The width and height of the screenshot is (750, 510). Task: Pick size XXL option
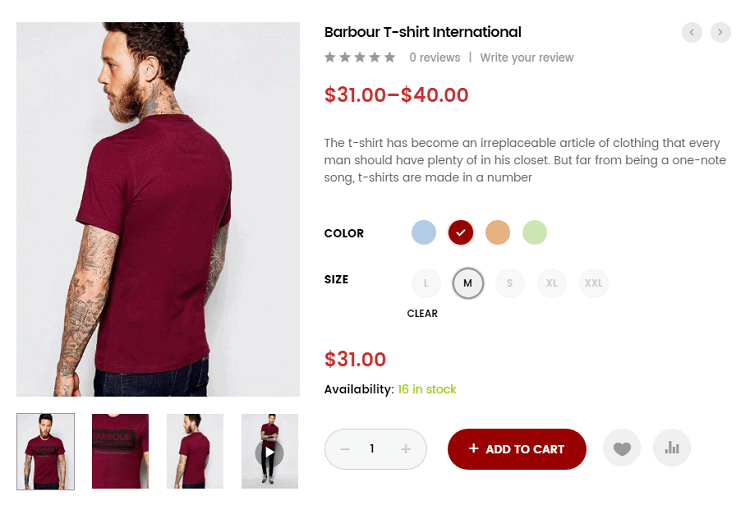coord(594,283)
